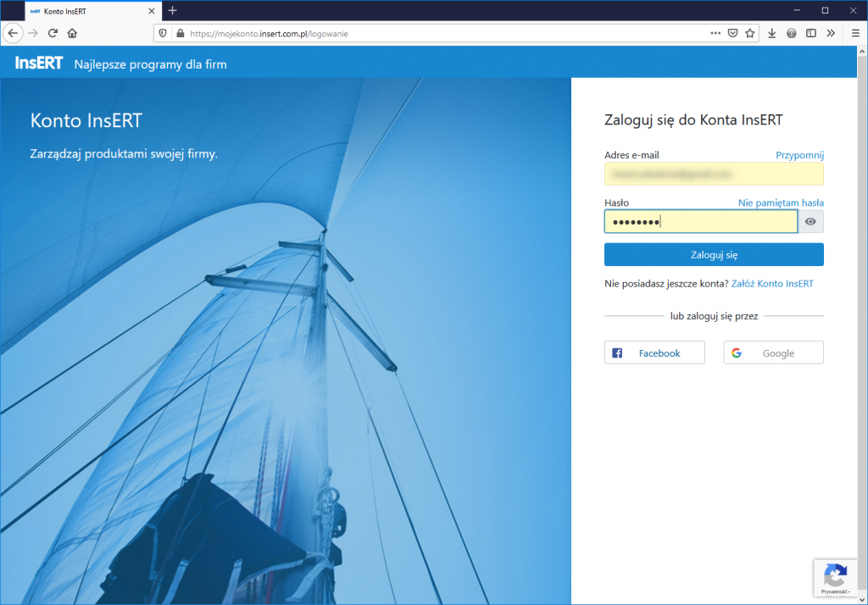This screenshot has width=868, height=605.
Task: Click Zarządzaj produktami swojej firmy text
Action: tap(124, 154)
